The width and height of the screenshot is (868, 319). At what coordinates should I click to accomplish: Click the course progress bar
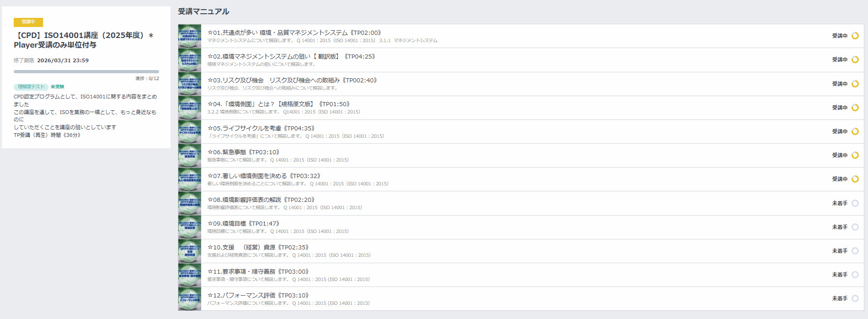86,71
